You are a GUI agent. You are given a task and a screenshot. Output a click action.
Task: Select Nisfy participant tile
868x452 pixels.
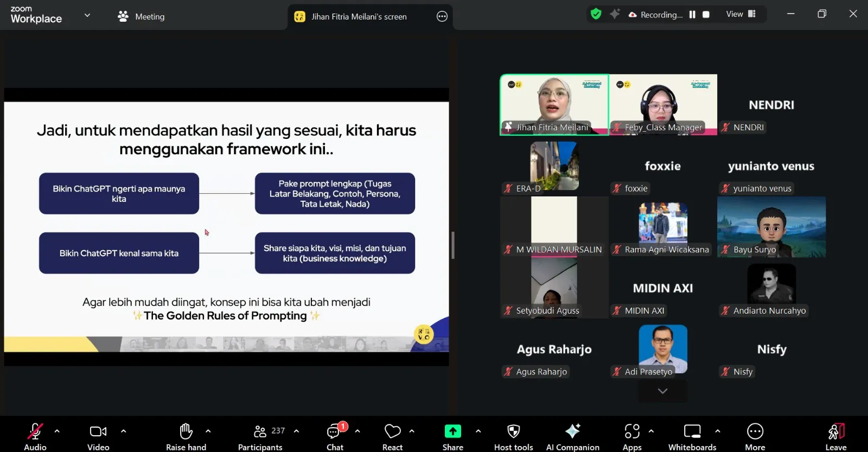point(771,349)
